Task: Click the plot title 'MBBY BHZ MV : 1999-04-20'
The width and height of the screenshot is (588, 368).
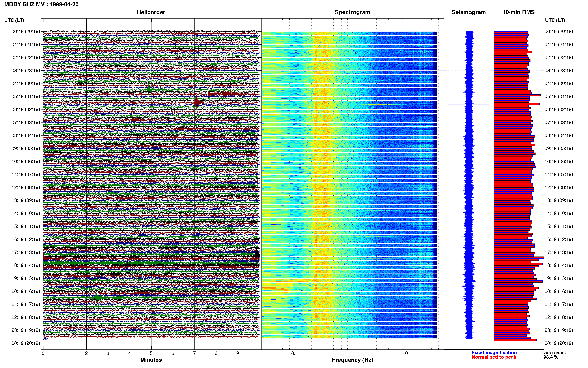Action: pyautogui.click(x=41, y=4)
